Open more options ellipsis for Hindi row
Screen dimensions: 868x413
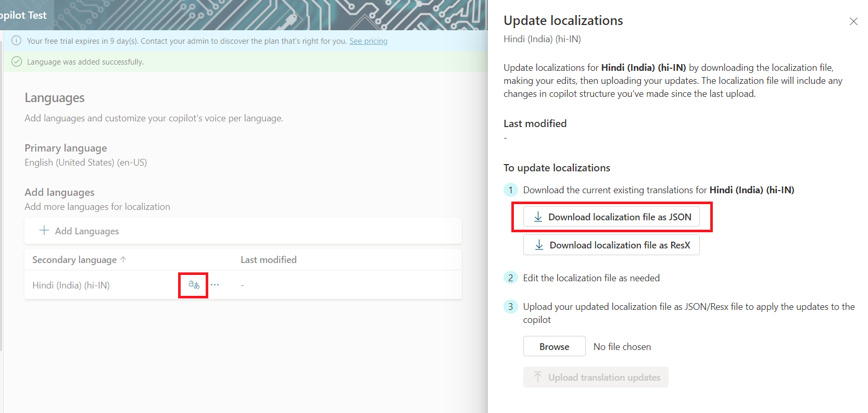[215, 285]
